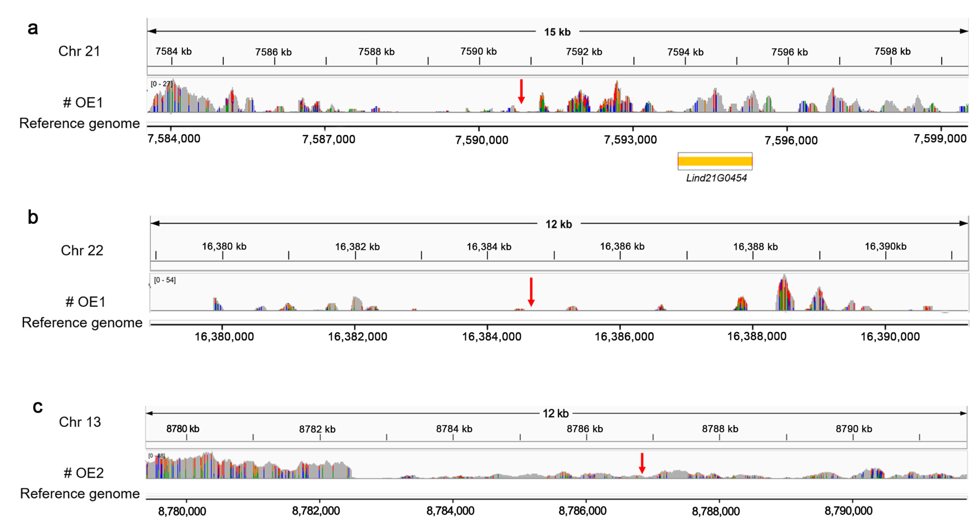Click the 12 kb span label under Chr 22
The width and height of the screenshot is (980, 531).
click(x=558, y=224)
